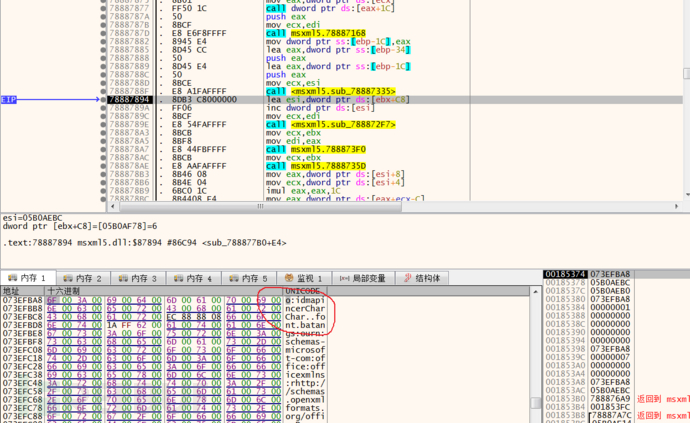Open the 结构体 struct tab icon
Screen dimensions: 690x423
[407, 278]
